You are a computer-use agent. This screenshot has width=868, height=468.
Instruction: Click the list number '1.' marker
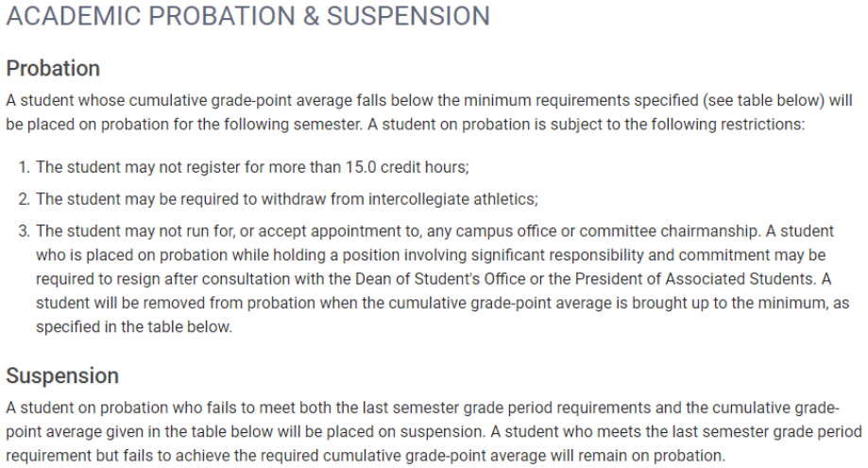coord(26,167)
